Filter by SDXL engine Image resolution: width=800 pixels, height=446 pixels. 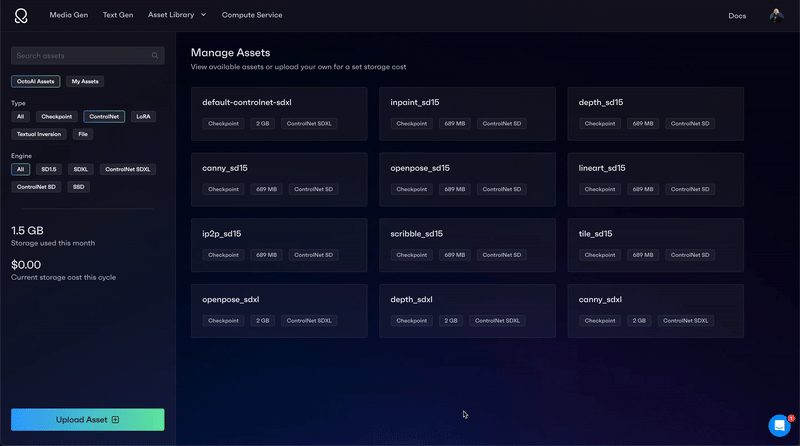[81, 169]
